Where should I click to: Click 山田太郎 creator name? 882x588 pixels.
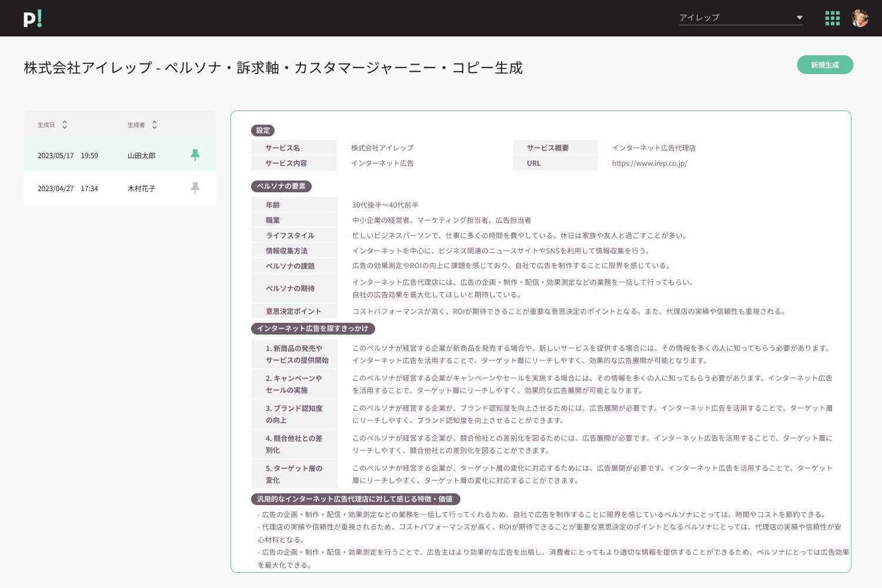click(142, 156)
